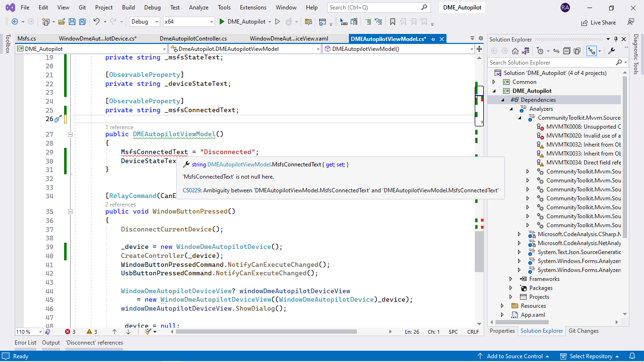Select the Undo icon
The height and width of the screenshot is (362, 644).
(x=97, y=22)
